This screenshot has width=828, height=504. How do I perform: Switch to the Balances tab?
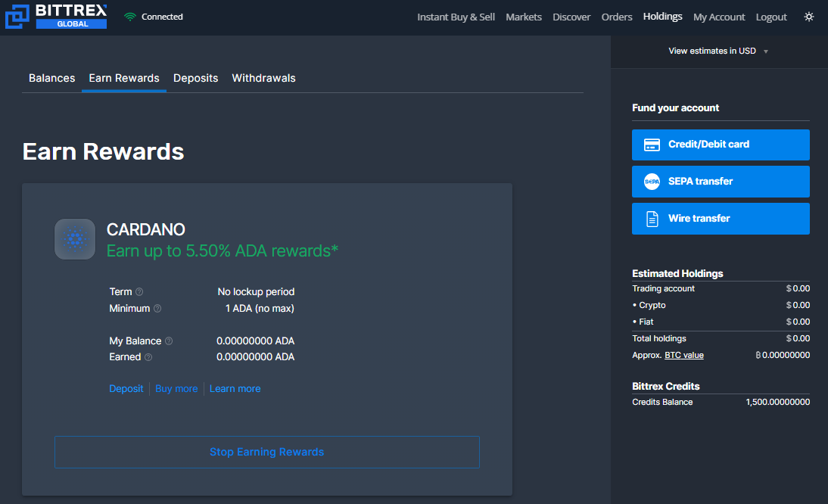click(x=51, y=78)
